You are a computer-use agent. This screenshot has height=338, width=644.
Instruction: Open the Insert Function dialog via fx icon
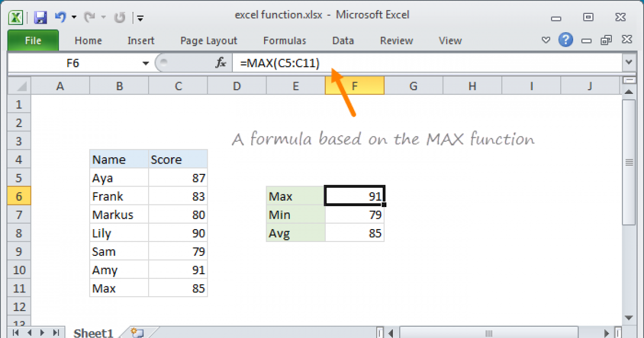pos(220,63)
